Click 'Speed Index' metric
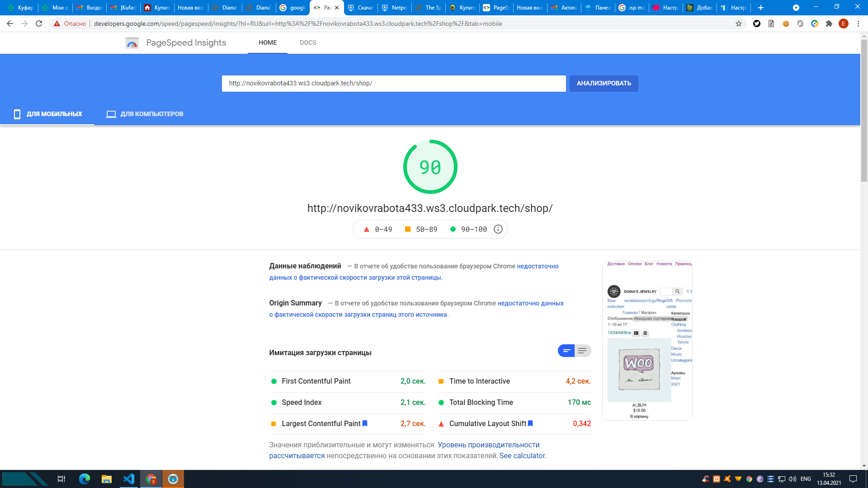Viewport: 868px width, 488px height. click(302, 402)
